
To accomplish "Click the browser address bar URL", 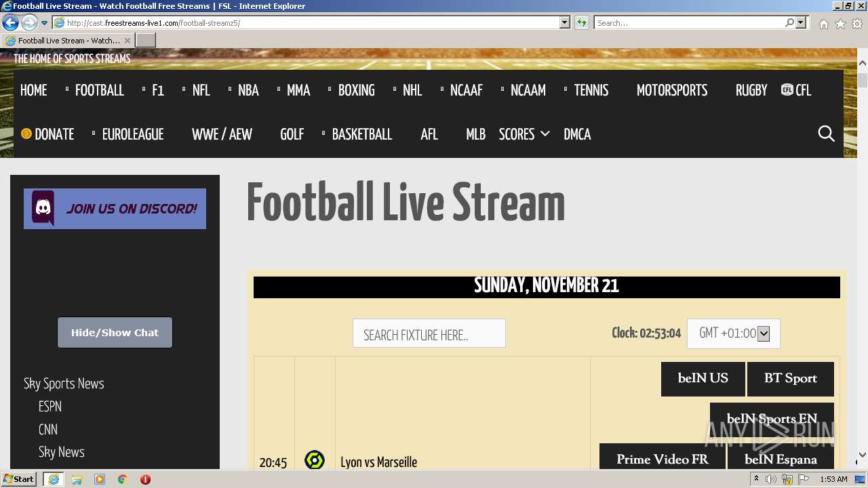I will (x=305, y=23).
